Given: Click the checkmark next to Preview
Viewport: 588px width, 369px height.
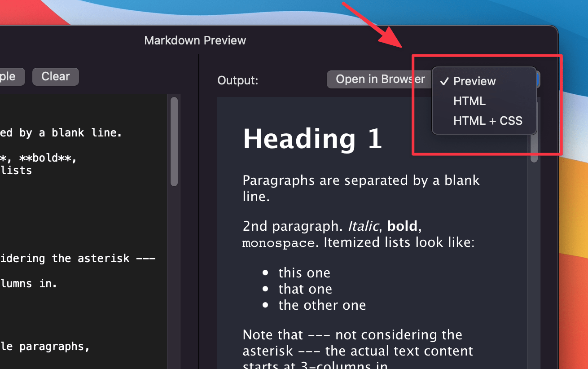Looking at the screenshot, I should click(444, 81).
